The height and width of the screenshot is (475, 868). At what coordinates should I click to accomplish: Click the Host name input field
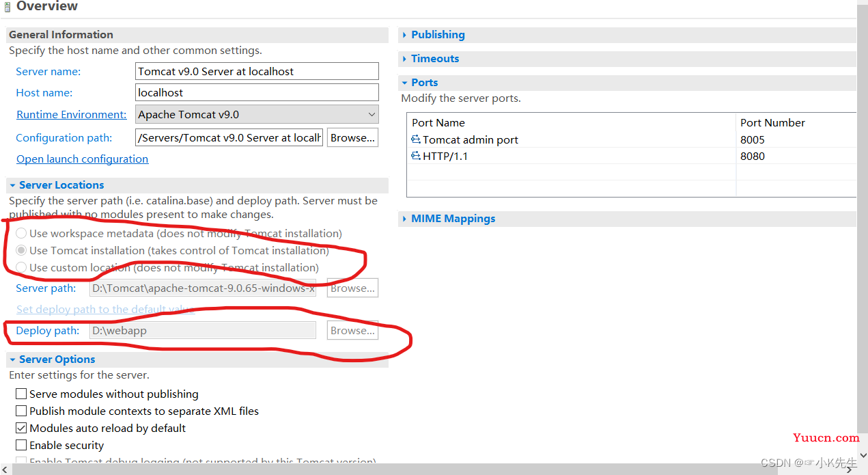pyautogui.click(x=257, y=92)
